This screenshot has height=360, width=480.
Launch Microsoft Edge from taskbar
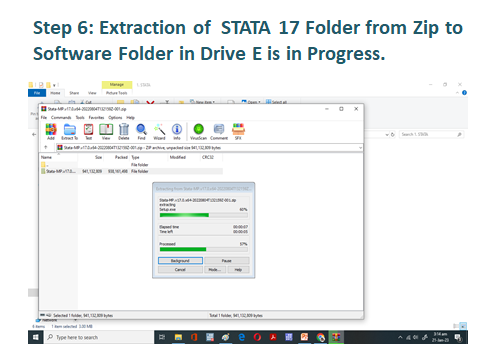coord(242,337)
